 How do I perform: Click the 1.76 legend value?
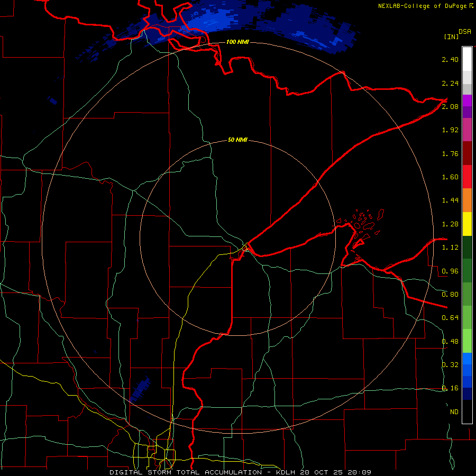tap(450, 153)
